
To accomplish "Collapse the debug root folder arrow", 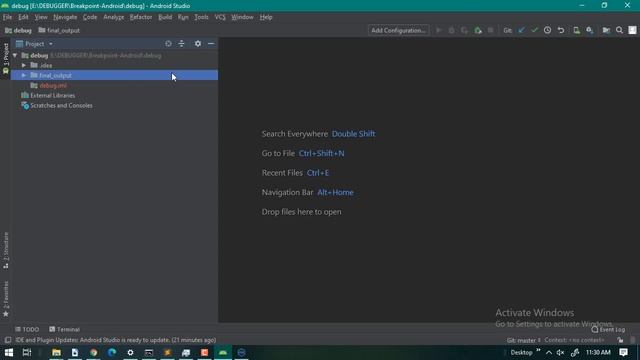I will tap(15, 55).
